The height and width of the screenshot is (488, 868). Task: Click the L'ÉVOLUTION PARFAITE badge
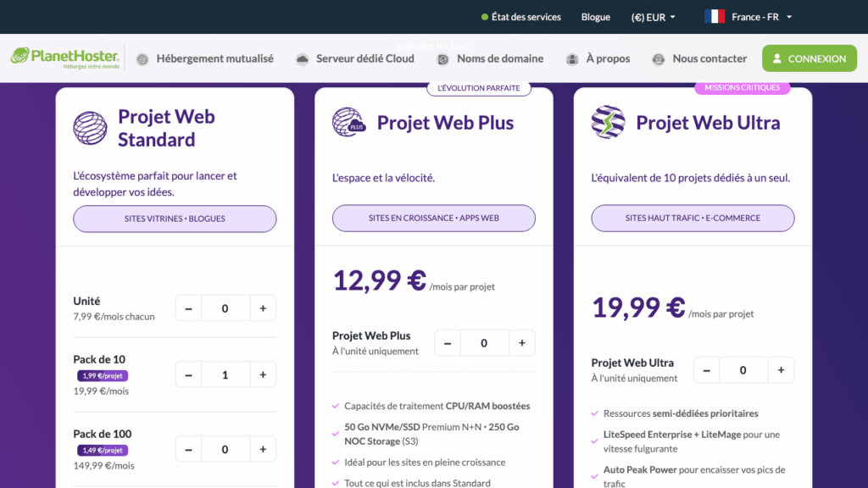point(479,88)
